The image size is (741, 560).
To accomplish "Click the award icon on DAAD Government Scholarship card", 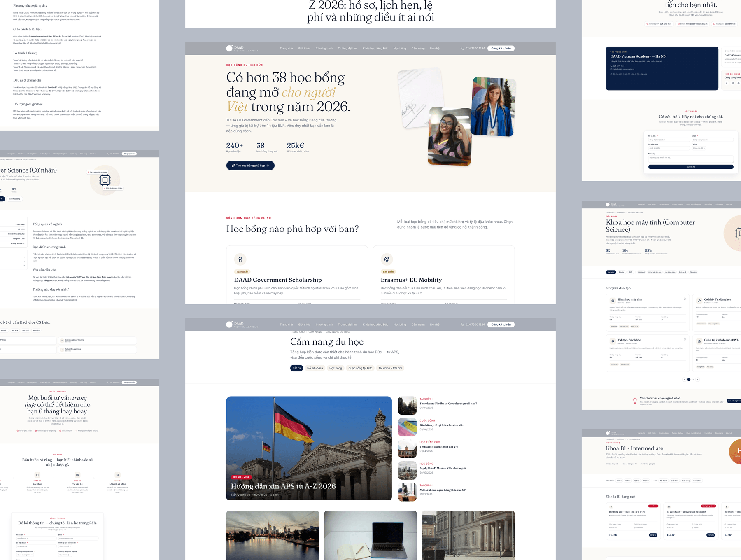I will pos(240,259).
